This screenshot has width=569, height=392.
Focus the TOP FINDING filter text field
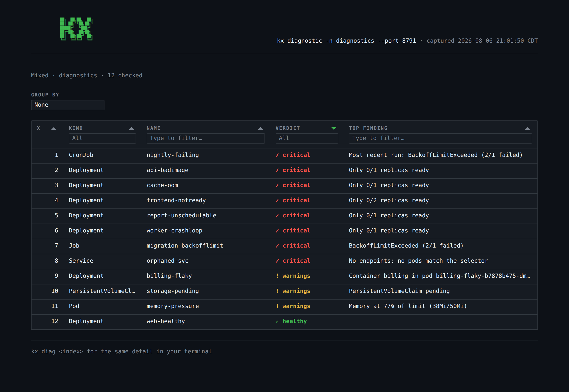(x=440, y=138)
